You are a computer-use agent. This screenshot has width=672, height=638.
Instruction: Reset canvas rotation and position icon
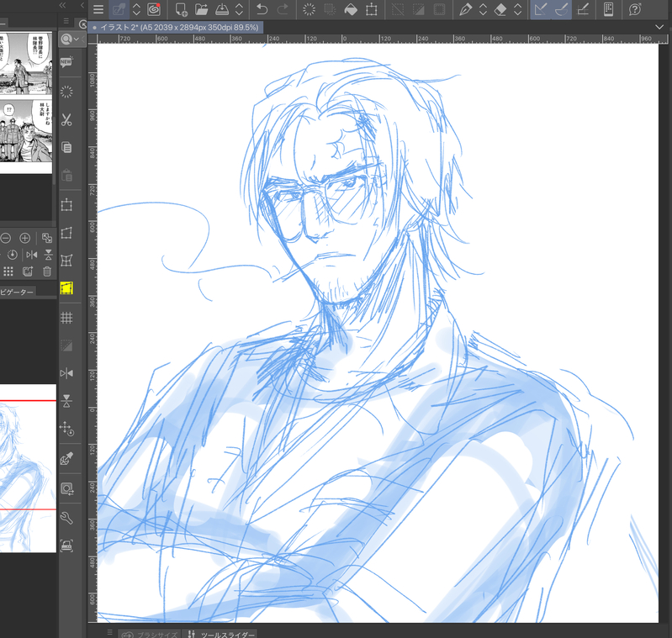tap(66, 429)
